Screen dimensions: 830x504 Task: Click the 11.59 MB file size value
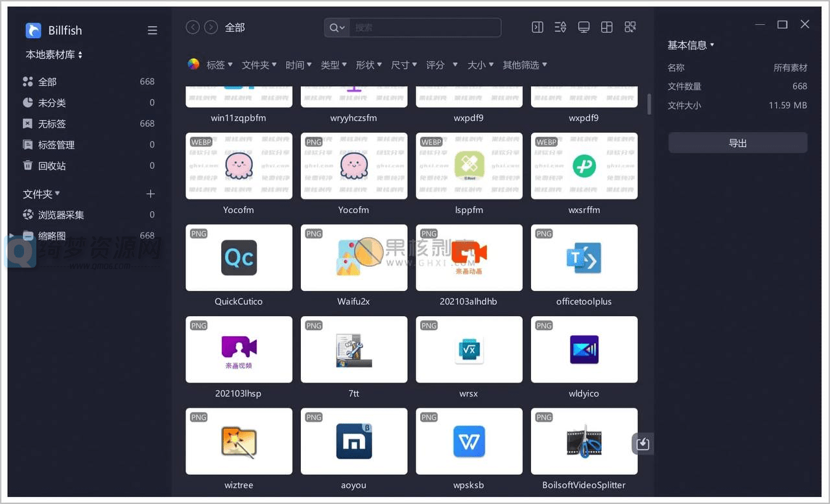pyautogui.click(x=788, y=105)
